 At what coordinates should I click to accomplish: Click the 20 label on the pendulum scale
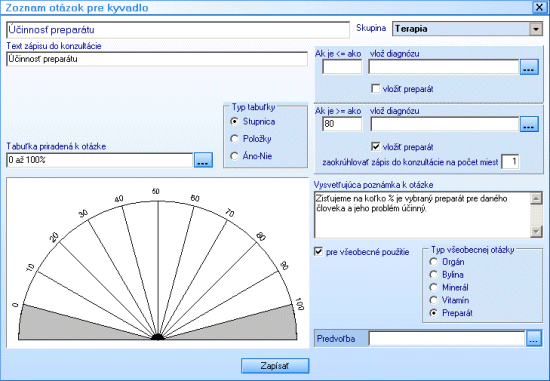[x=54, y=238]
